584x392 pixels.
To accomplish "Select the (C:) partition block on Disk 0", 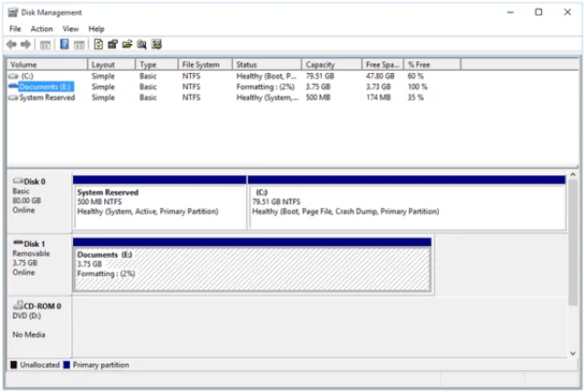I will pyautogui.click(x=407, y=202).
